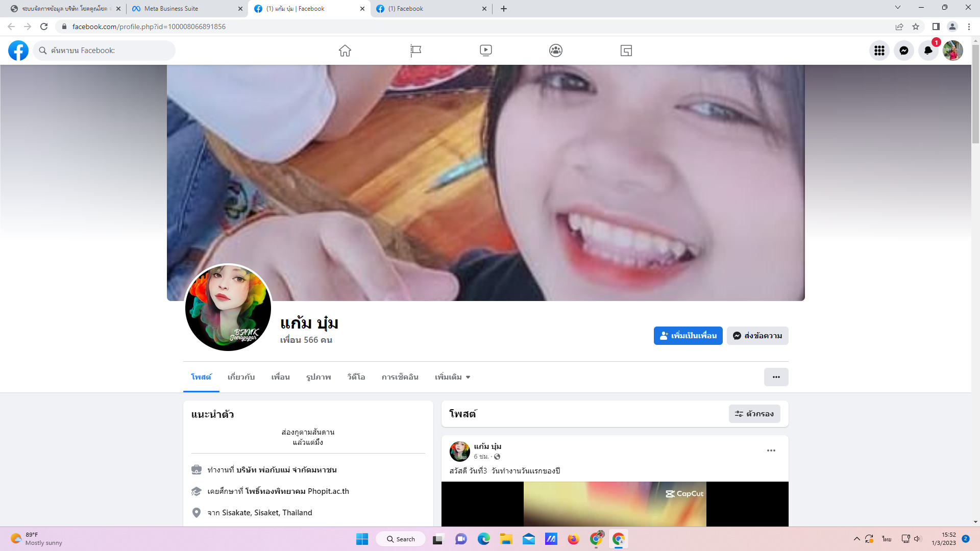980x551 pixels.
Task: Open the Facebook menu grid icon
Action: tap(879, 51)
